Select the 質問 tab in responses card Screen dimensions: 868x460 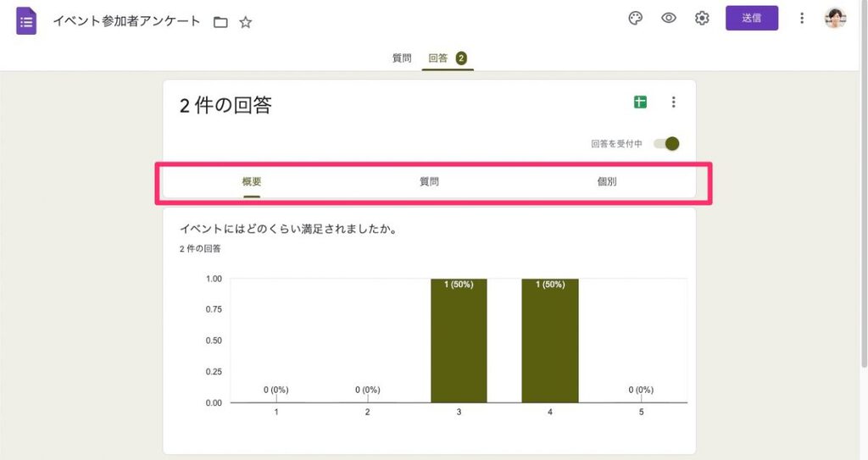pos(429,181)
